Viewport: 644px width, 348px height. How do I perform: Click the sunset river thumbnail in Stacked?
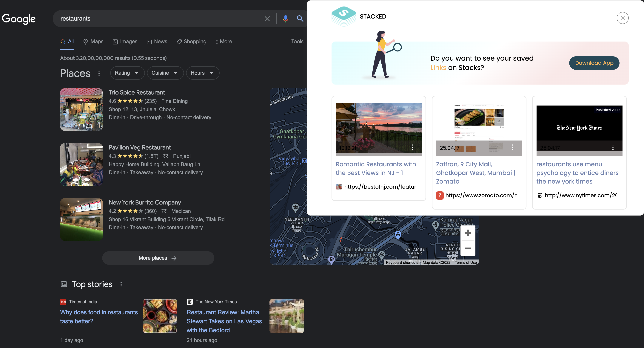pos(378,128)
